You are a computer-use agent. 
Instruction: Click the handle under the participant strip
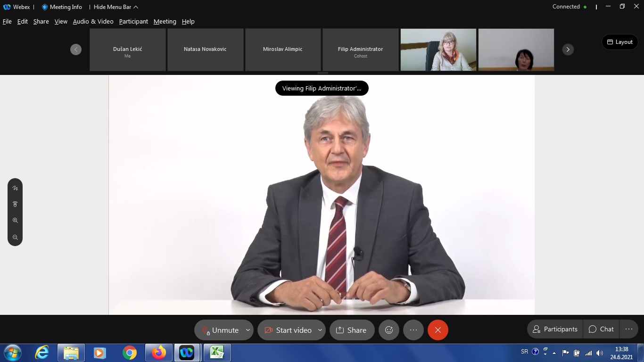point(322,73)
